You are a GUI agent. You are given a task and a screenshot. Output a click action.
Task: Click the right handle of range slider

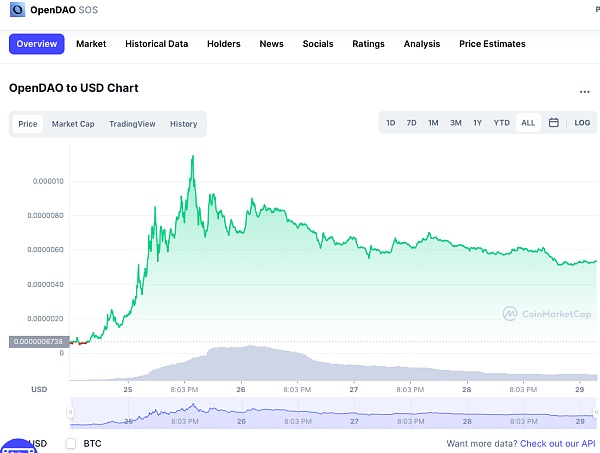[x=596, y=411]
